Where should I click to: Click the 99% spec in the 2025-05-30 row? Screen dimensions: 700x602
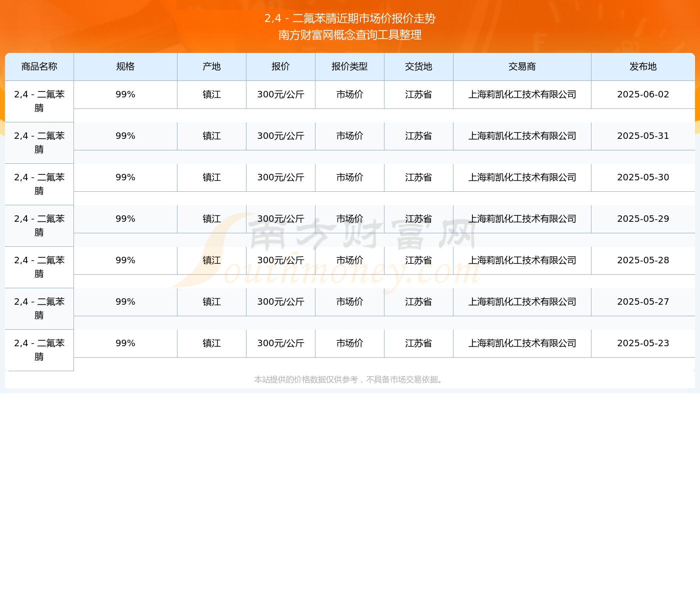(x=125, y=177)
